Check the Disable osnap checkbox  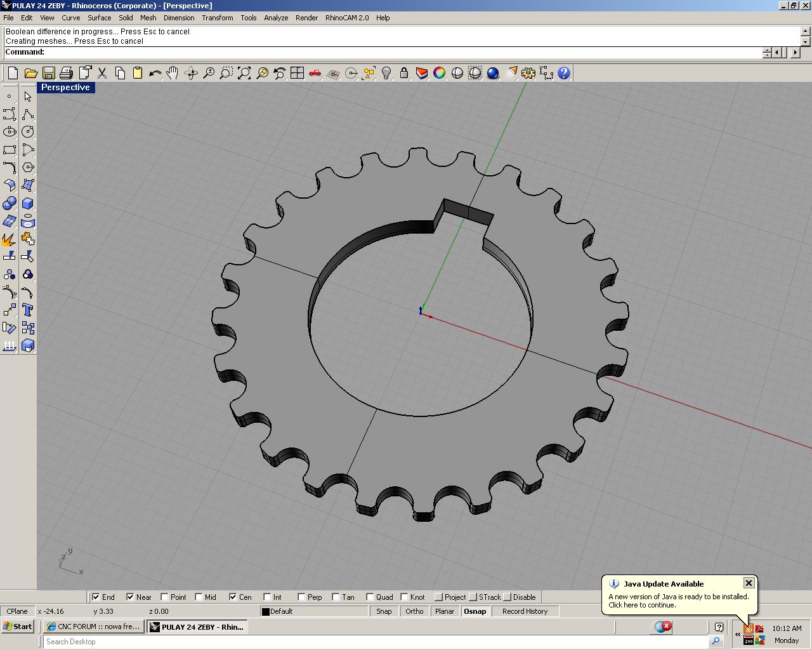click(507, 597)
